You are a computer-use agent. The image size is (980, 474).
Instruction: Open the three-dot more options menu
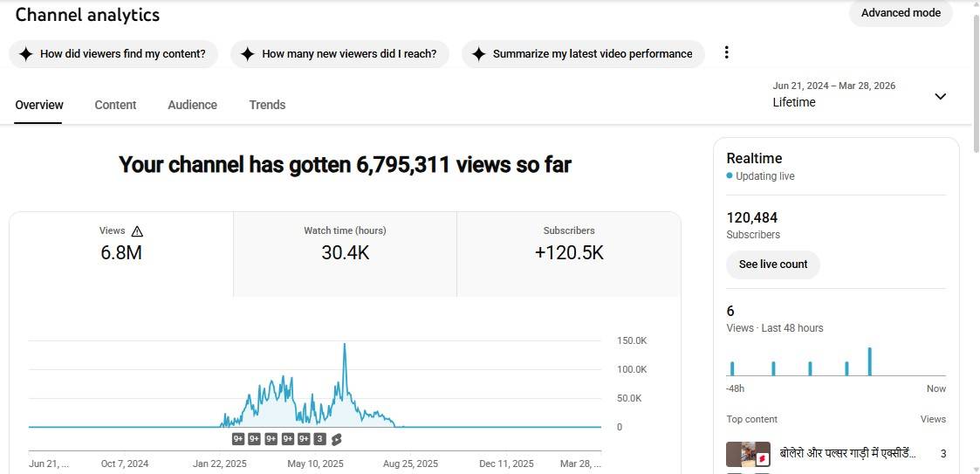726,53
